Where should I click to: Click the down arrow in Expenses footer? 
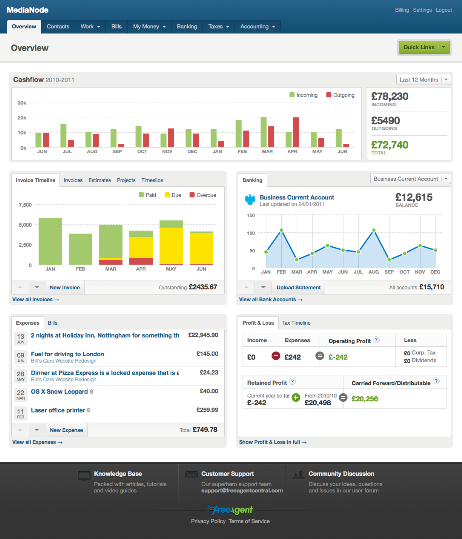point(36,430)
